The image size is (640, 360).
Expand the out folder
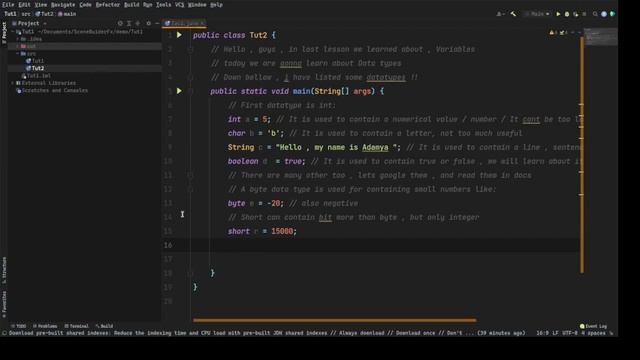pyautogui.click(x=18, y=46)
